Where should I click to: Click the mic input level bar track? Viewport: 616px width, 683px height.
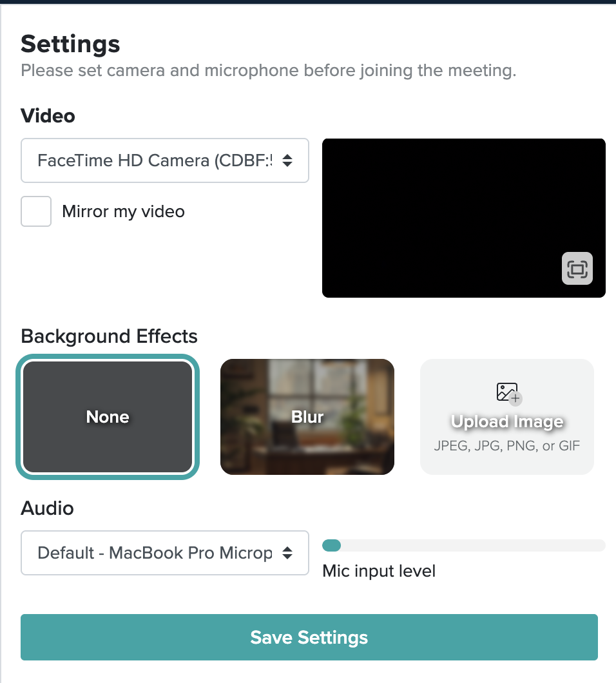click(x=463, y=545)
